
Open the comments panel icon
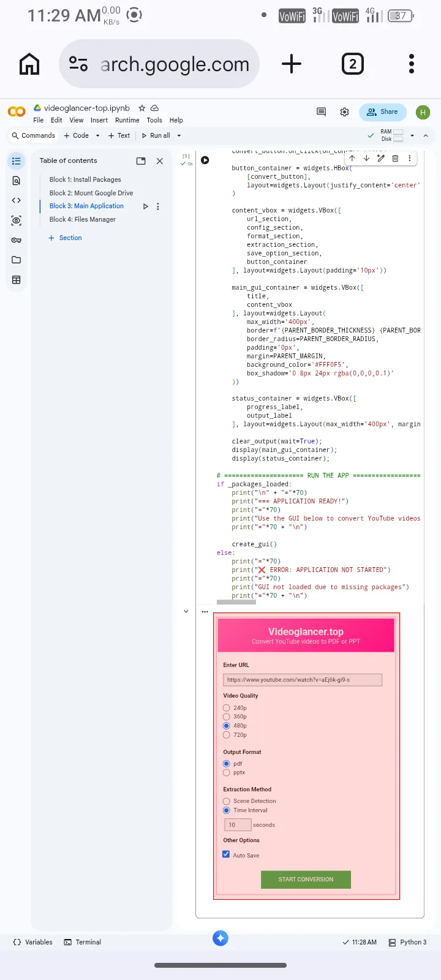321,111
